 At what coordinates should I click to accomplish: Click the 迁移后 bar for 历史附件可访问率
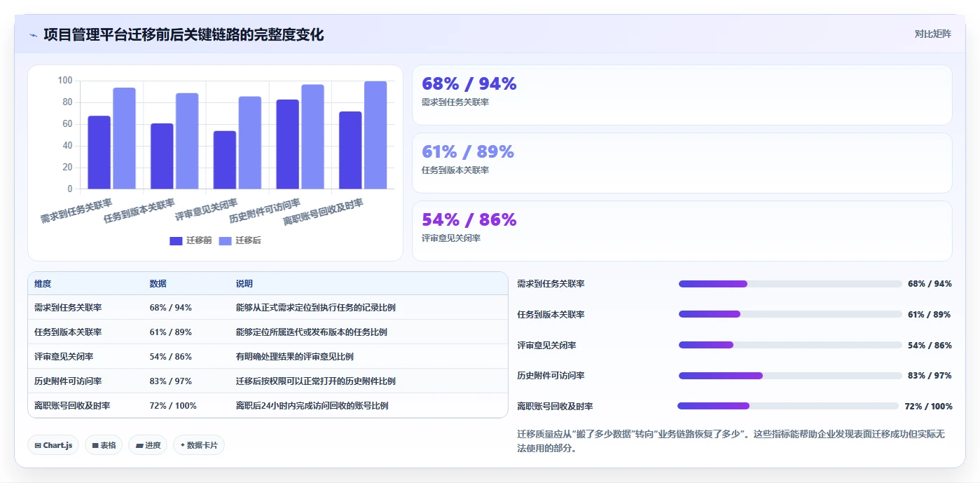click(x=312, y=137)
